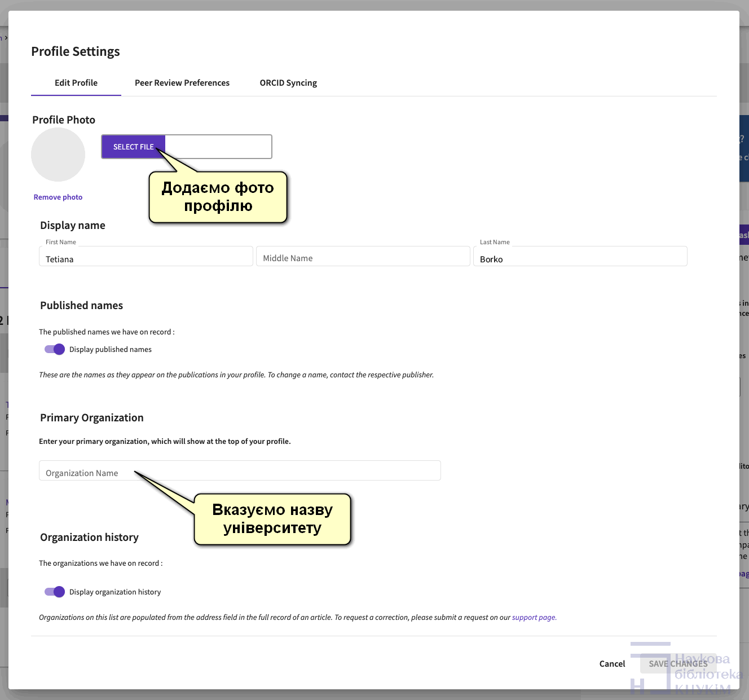This screenshot has height=700, width=749.
Task: Click the SAVE CHANGES button
Action: 678,664
